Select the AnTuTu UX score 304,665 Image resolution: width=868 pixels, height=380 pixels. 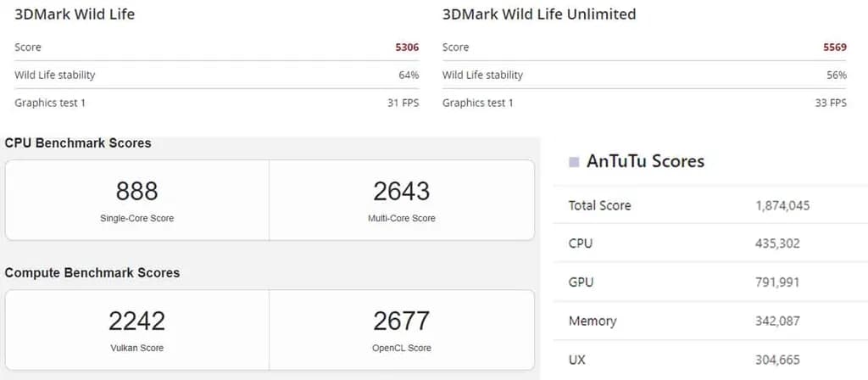[777, 360]
